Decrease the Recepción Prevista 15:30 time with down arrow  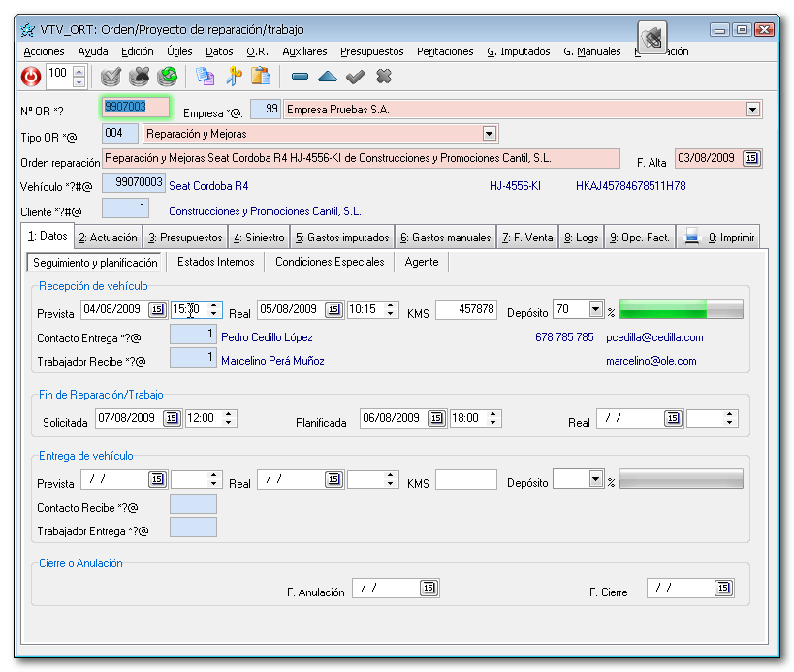tap(214, 314)
